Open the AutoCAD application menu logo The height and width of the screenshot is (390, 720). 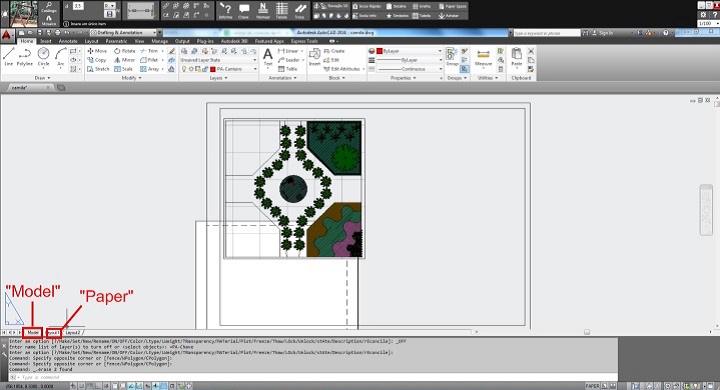click(x=6, y=35)
